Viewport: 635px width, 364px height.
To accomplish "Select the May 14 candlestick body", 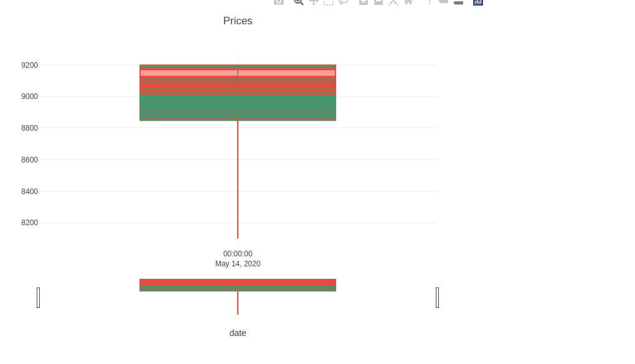I will coord(237,92).
